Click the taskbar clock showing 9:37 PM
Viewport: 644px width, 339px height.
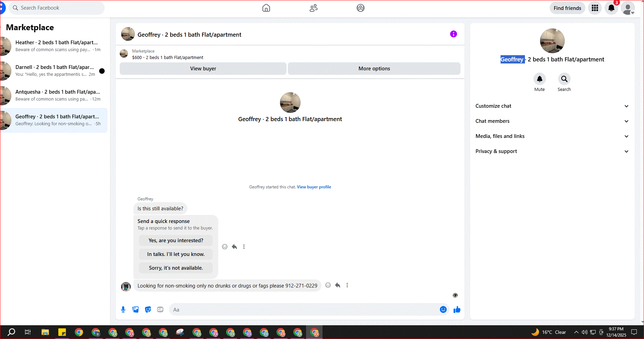pyautogui.click(x=616, y=332)
